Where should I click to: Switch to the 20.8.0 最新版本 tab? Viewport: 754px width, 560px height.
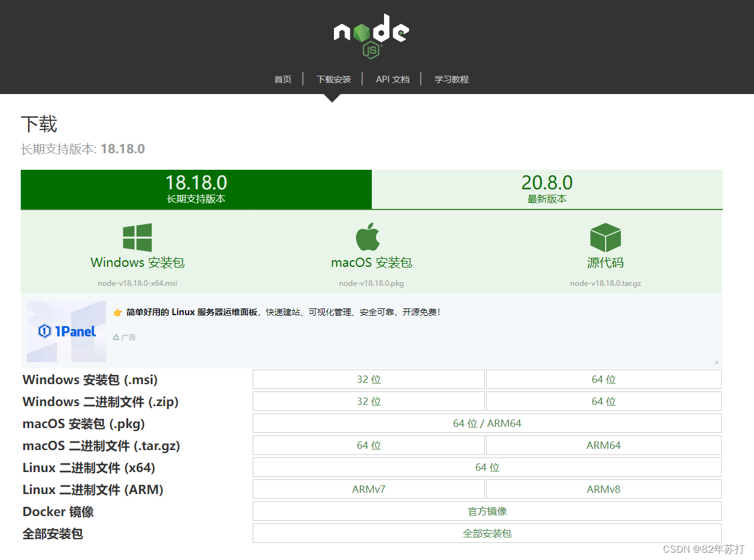tap(547, 189)
